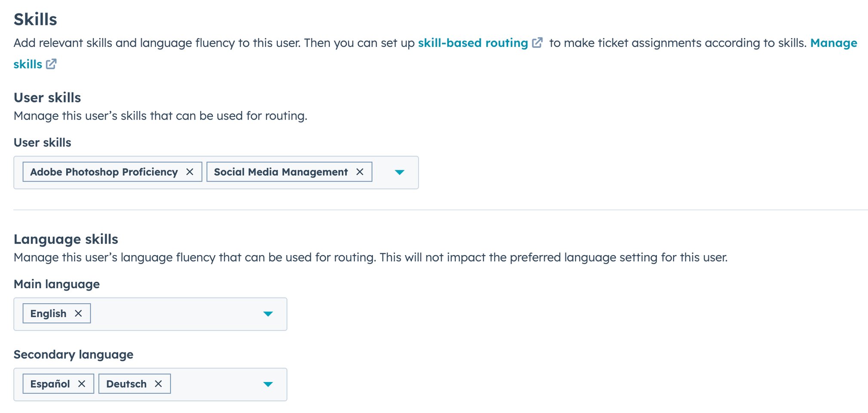Remove the Social Media Management skill
Image resolution: width=868 pixels, height=413 pixels.
tap(361, 172)
